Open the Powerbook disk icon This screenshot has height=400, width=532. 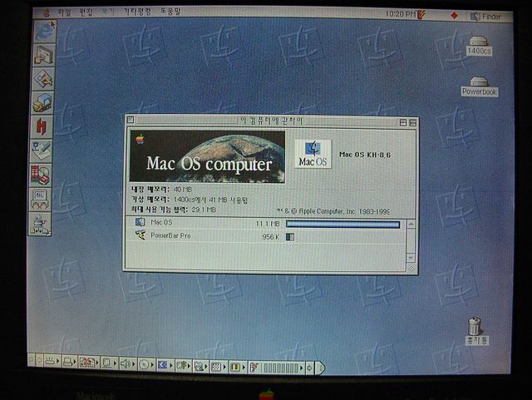[479, 82]
